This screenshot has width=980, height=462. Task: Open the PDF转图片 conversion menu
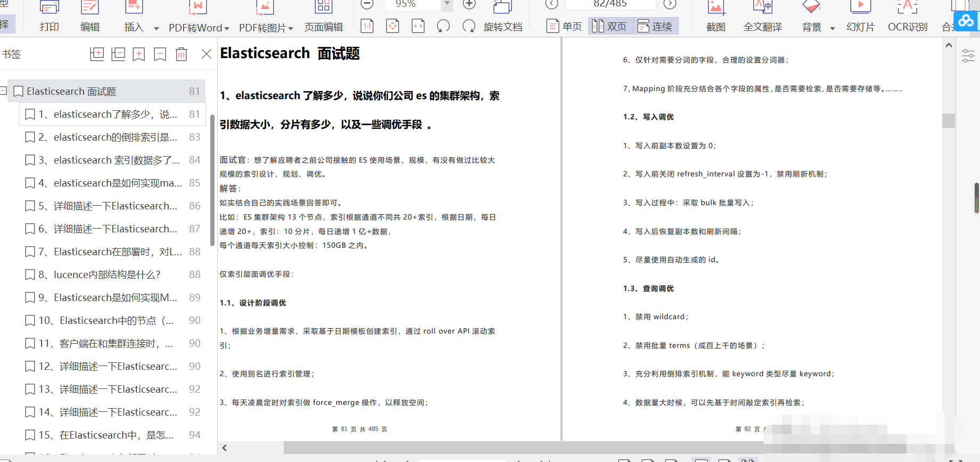[x=266, y=17]
